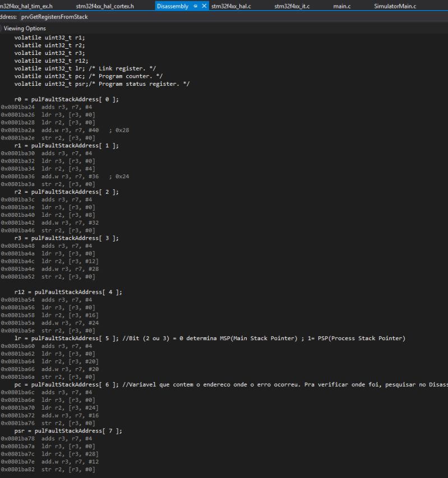
Task: Select the Disassembly tab
Action: [173, 6]
